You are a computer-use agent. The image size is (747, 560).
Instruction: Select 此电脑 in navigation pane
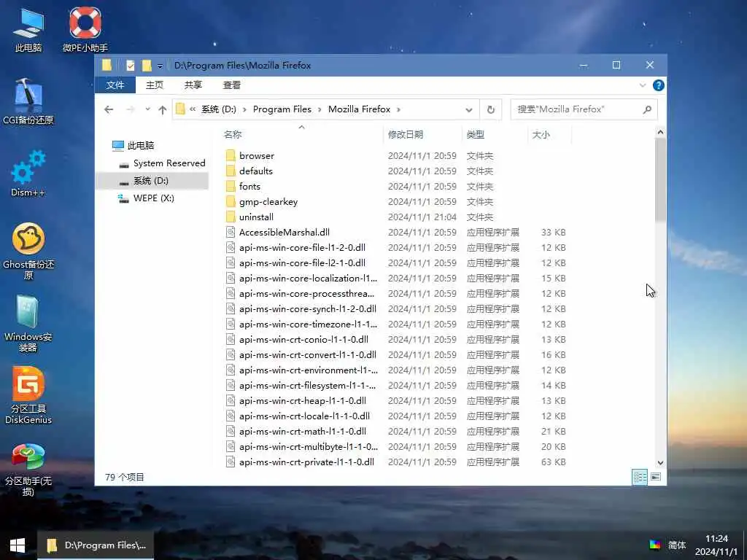click(x=141, y=146)
